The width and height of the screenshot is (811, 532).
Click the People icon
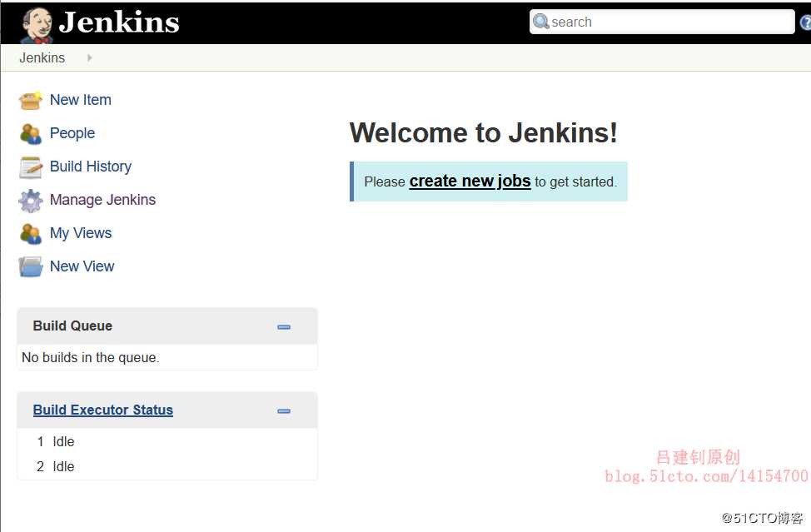pyautogui.click(x=31, y=134)
